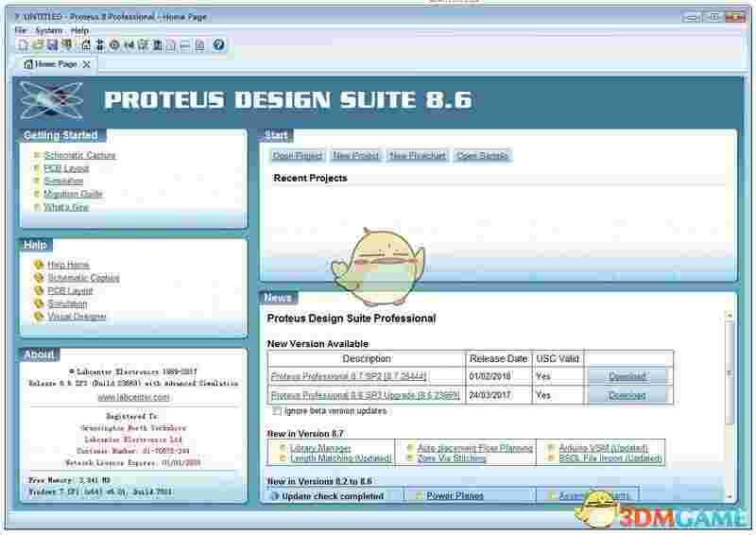This screenshot has height=535, width=756.
Task: Open the Length Matching (Updated) link
Action: click(340, 458)
